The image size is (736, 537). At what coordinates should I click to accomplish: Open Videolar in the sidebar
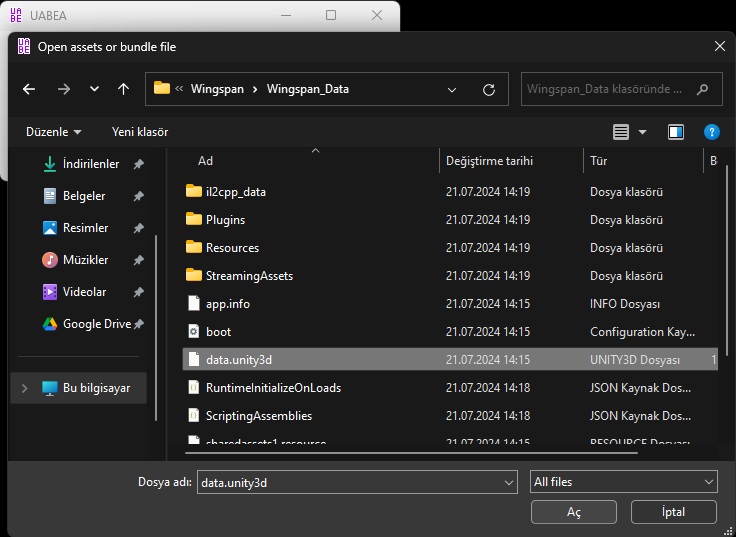pyautogui.click(x=84, y=292)
